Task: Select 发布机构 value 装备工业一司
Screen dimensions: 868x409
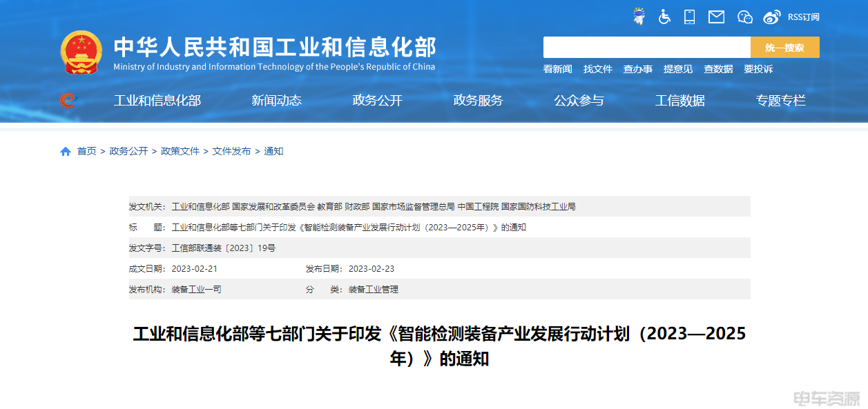Action: [197, 289]
